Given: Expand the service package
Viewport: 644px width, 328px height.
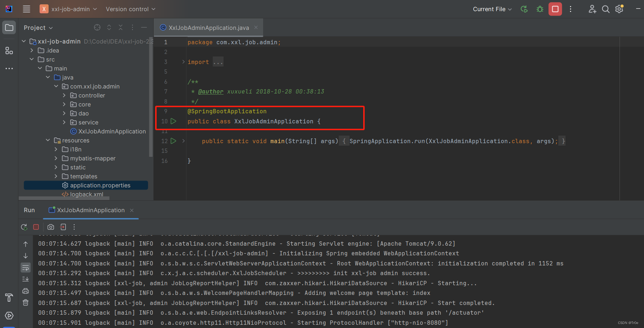Looking at the screenshot, I should point(64,122).
